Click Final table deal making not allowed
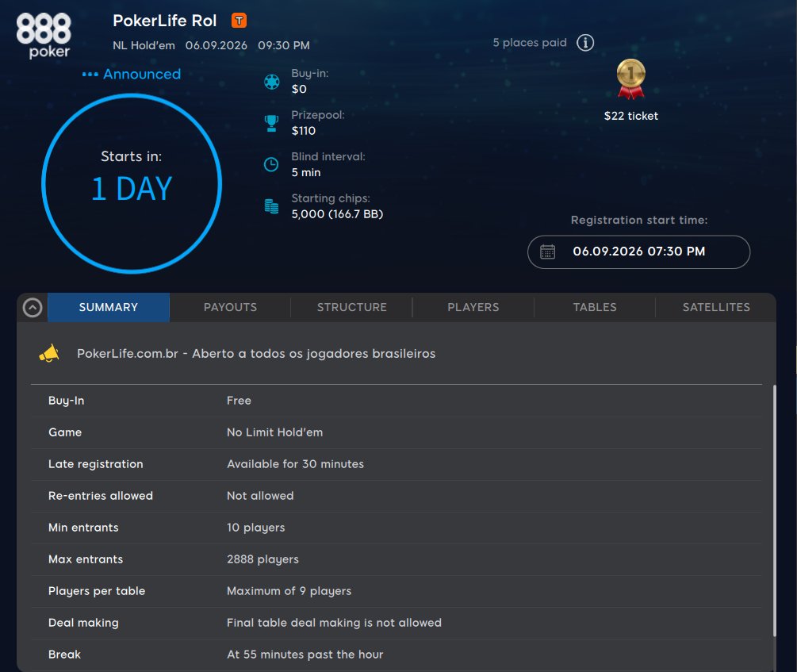Screen dimensions: 797x672 click(334, 623)
